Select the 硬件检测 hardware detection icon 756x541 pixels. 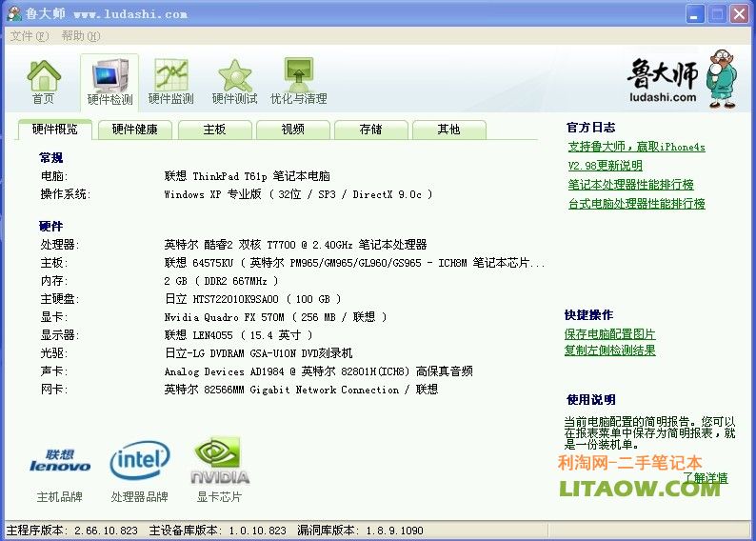coord(109,80)
